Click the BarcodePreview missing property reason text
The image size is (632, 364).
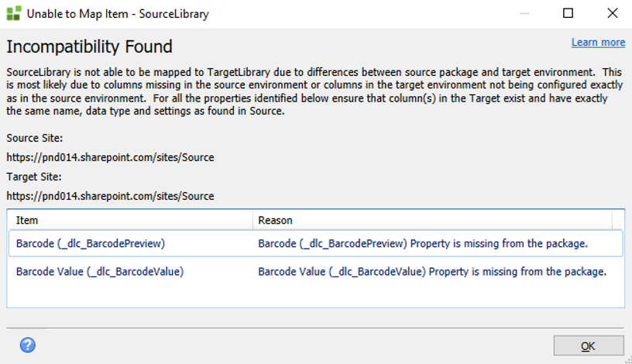coord(423,244)
